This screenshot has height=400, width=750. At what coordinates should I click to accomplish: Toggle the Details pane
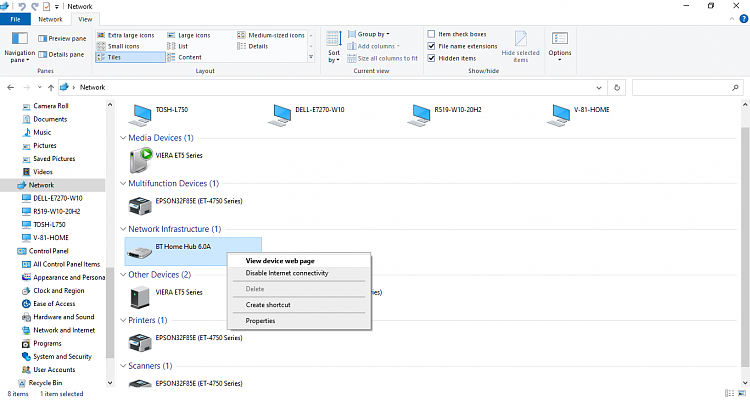pyautogui.click(x=61, y=55)
